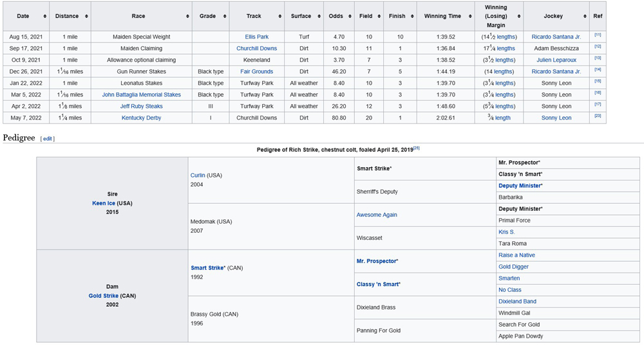
Task: Sort by the Winning (Losing) Margin column arrows
Action: pos(518,16)
